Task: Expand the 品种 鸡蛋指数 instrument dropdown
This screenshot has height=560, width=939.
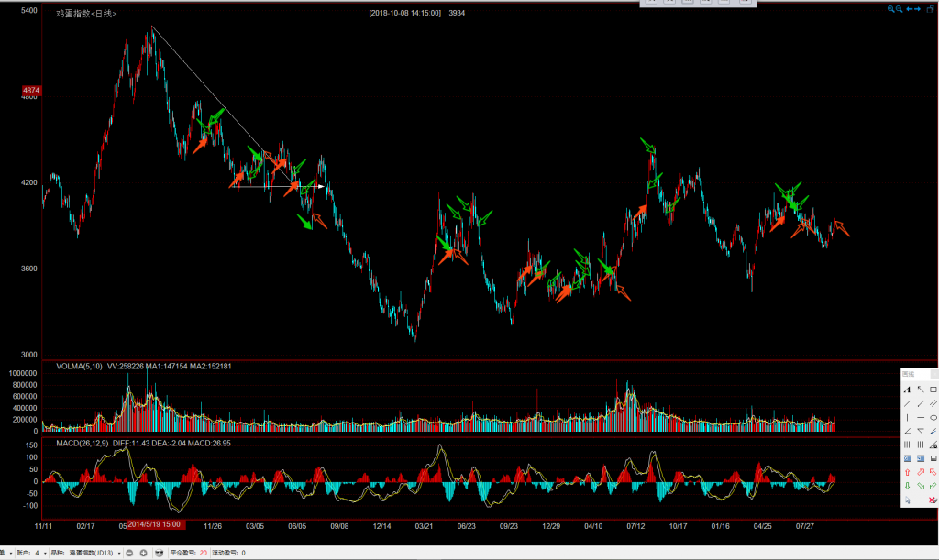Action: coord(119,553)
